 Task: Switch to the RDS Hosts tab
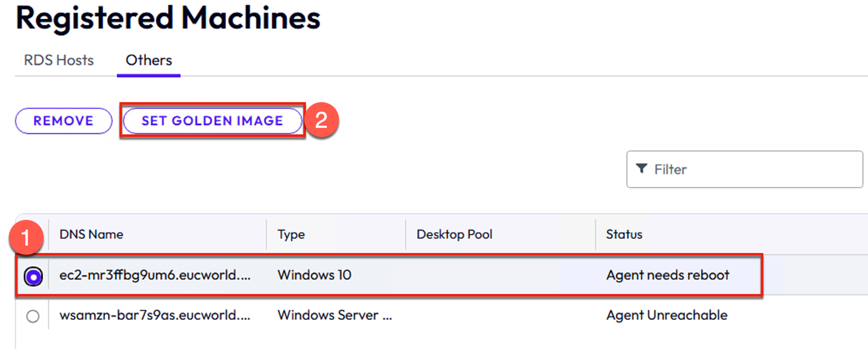coord(59,60)
